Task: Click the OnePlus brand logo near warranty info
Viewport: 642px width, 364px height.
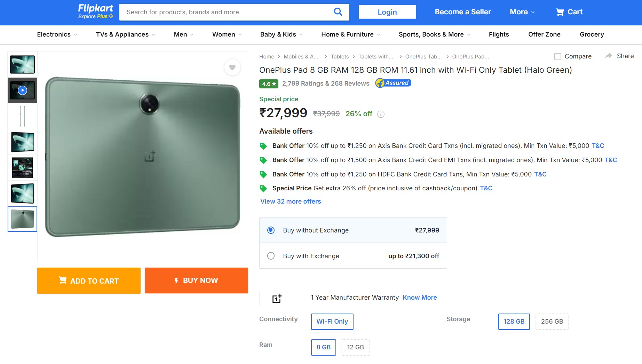Action: (277, 298)
